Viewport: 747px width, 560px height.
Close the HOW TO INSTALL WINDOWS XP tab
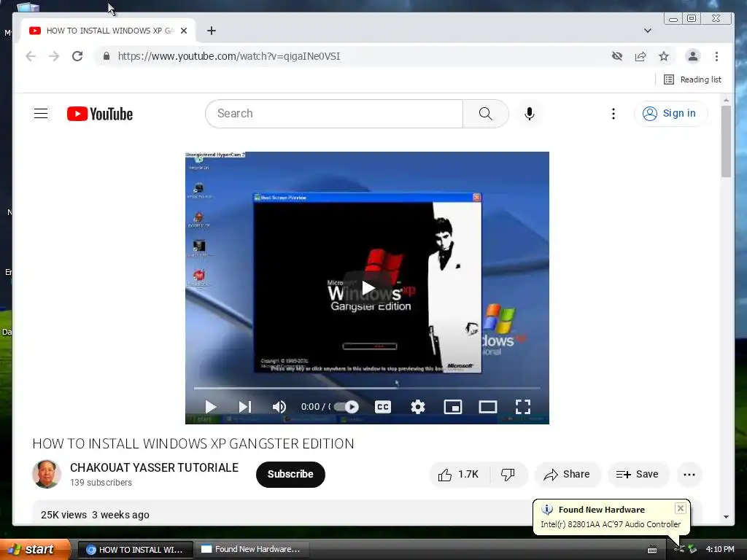[184, 31]
